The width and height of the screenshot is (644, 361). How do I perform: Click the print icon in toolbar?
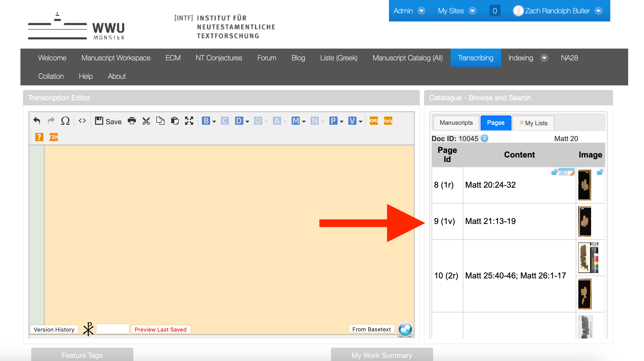(x=132, y=121)
